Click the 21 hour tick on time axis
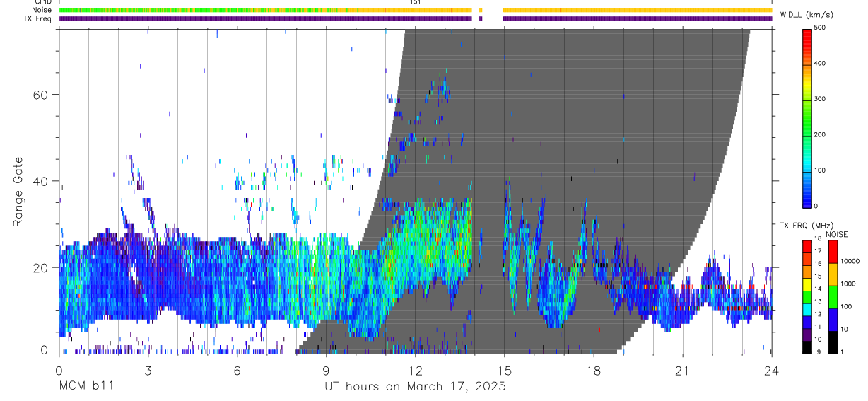 click(x=683, y=371)
